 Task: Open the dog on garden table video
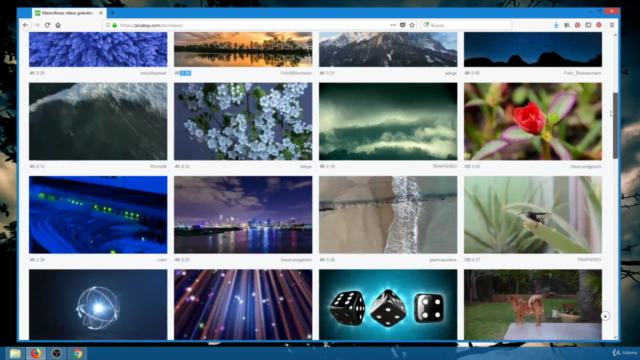pyautogui.click(x=533, y=304)
